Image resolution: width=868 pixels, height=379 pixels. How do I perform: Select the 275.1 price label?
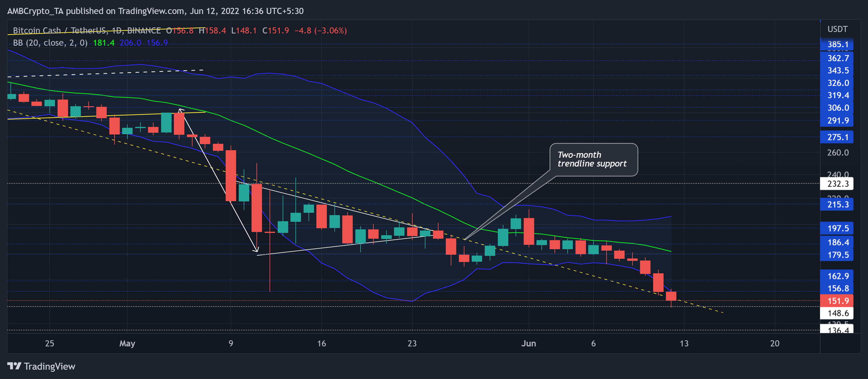coord(837,137)
